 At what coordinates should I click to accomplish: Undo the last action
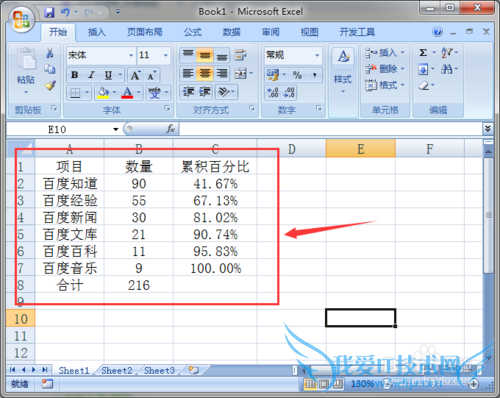pyautogui.click(x=65, y=13)
